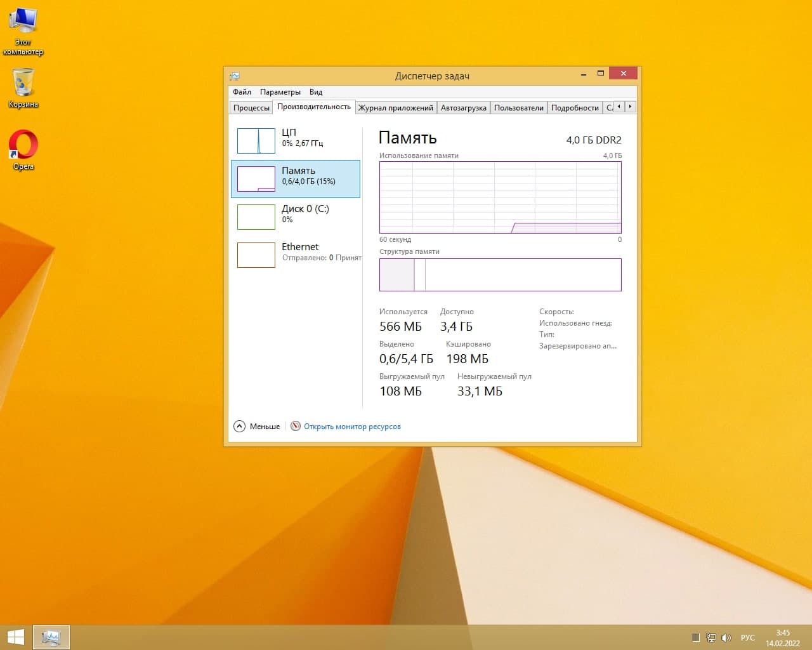The image size is (812, 650).
Task: Click Task Manager icon in taskbar
Action: click(51, 637)
